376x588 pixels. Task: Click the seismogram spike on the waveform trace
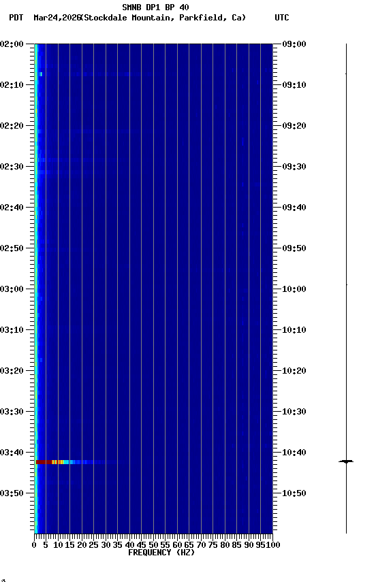(346, 461)
